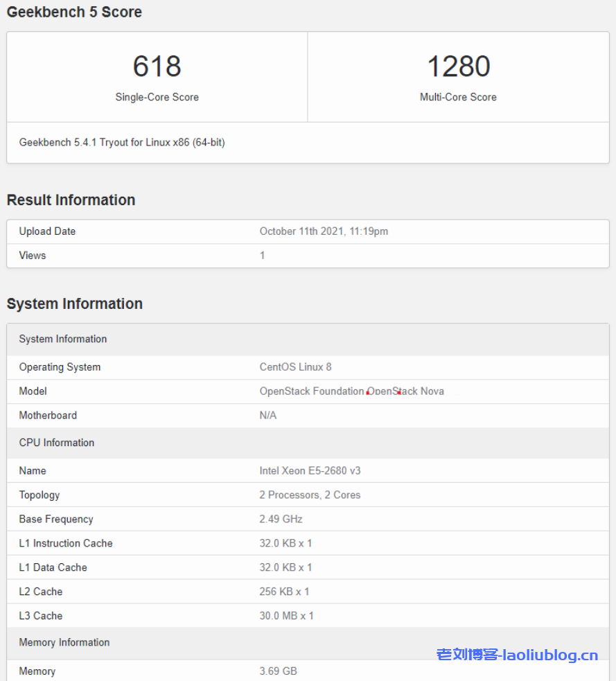Click the Base Frequency value 2.49 GHz

point(281,520)
